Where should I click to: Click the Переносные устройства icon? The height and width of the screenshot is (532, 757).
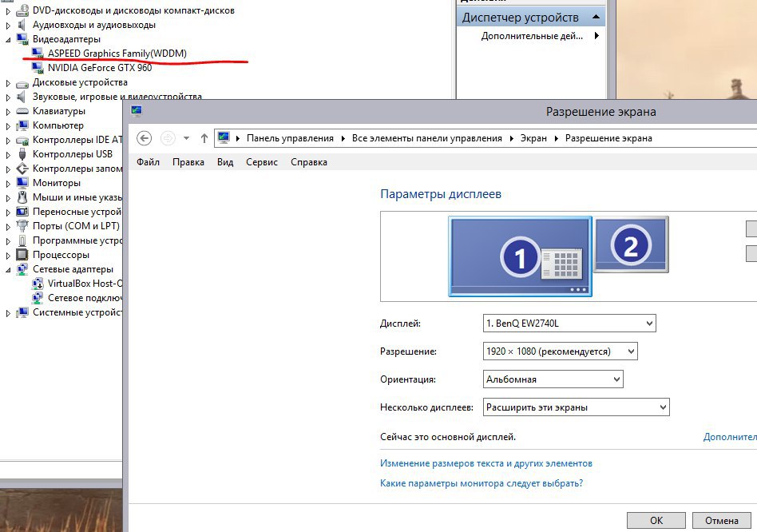coord(22,212)
